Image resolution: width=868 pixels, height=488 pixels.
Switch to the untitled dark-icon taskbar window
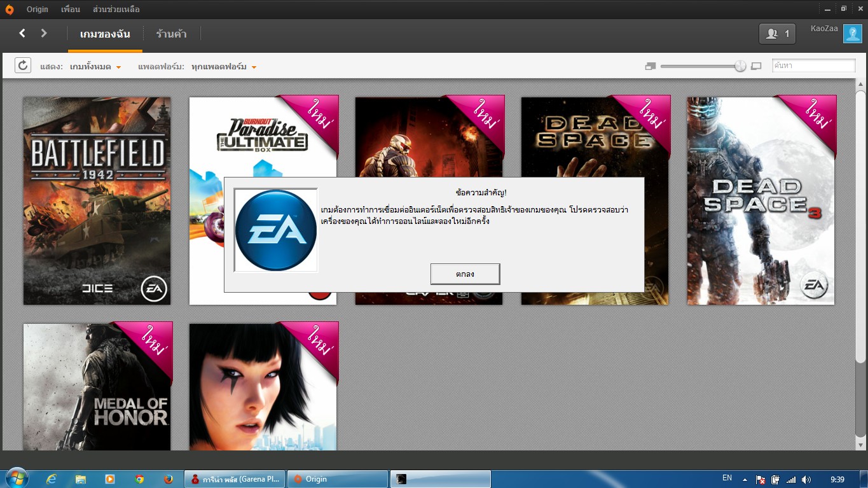(x=441, y=479)
